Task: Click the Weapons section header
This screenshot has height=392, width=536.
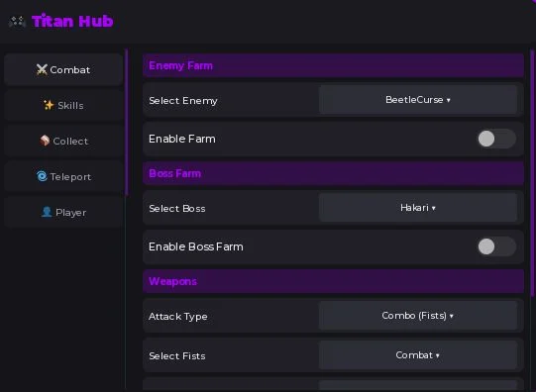Action: pyautogui.click(x=333, y=281)
